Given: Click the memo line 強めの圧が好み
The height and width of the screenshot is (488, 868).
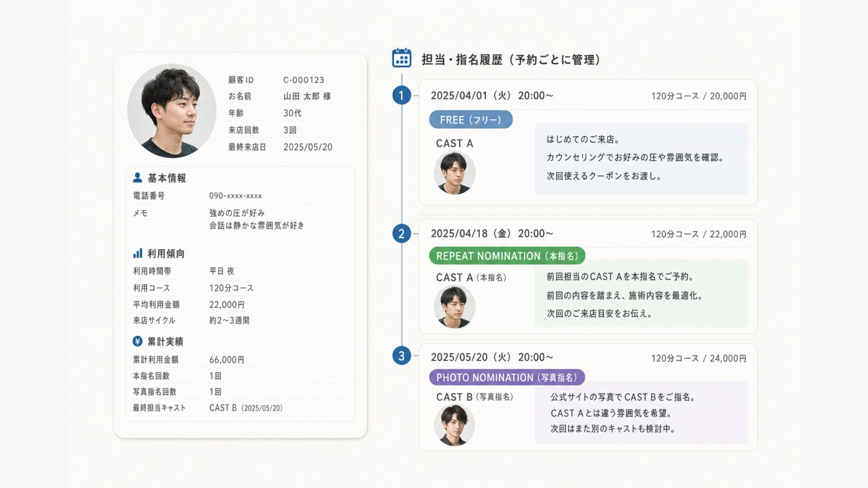Looking at the screenshot, I should (237, 213).
